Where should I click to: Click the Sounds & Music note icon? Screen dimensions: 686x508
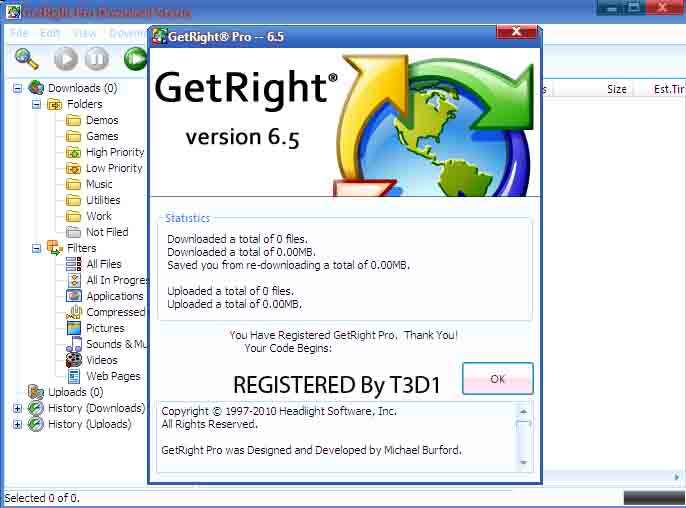point(74,344)
